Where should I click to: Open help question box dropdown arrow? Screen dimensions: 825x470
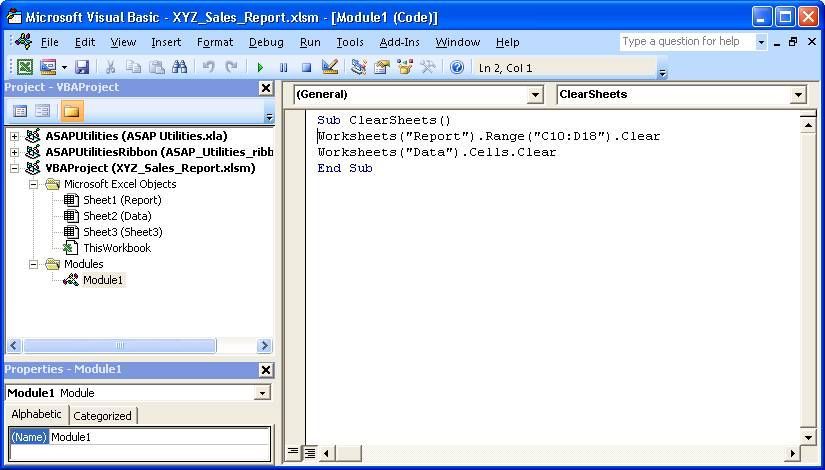coord(761,42)
